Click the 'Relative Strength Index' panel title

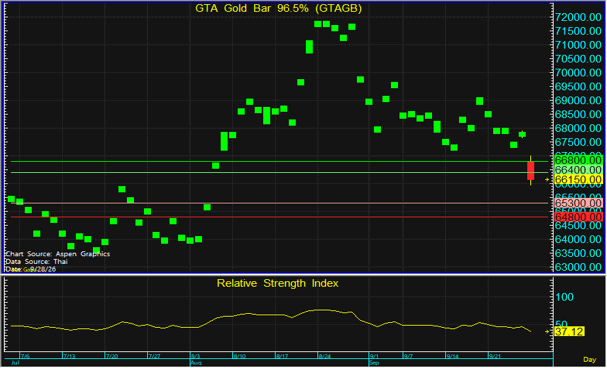[x=277, y=283]
